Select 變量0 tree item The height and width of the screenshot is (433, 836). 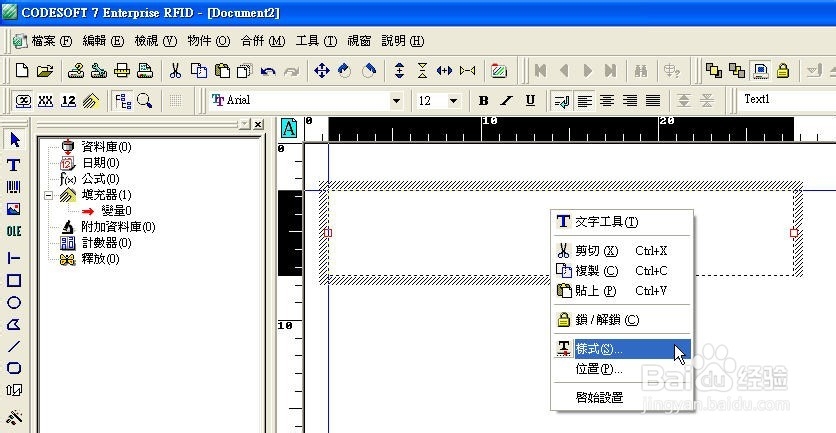tap(116, 211)
